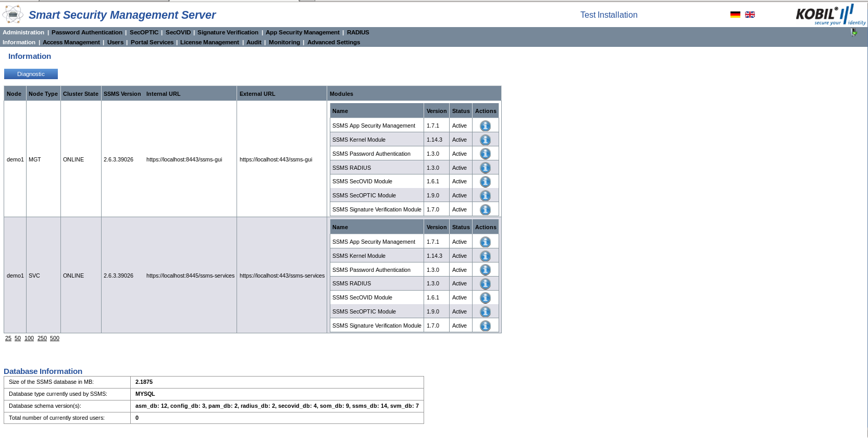The width and height of the screenshot is (868, 438).
Task: Open the App Security Management menu
Action: 303,32
